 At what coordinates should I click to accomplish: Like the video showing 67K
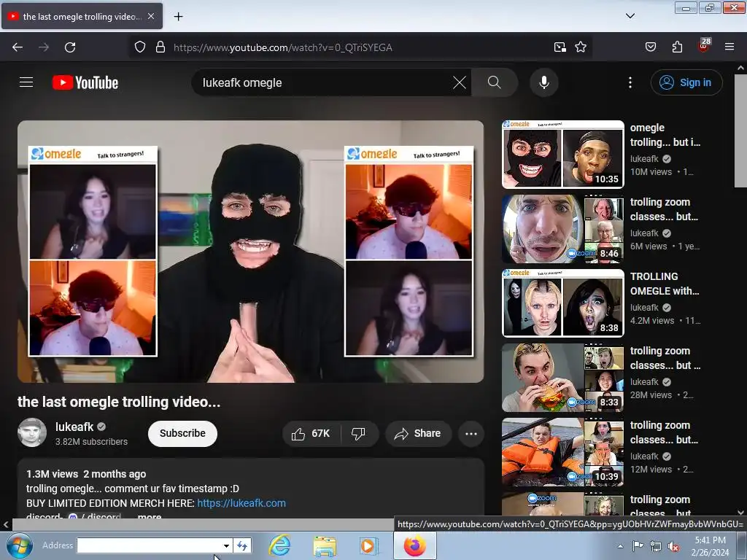[311, 434]
